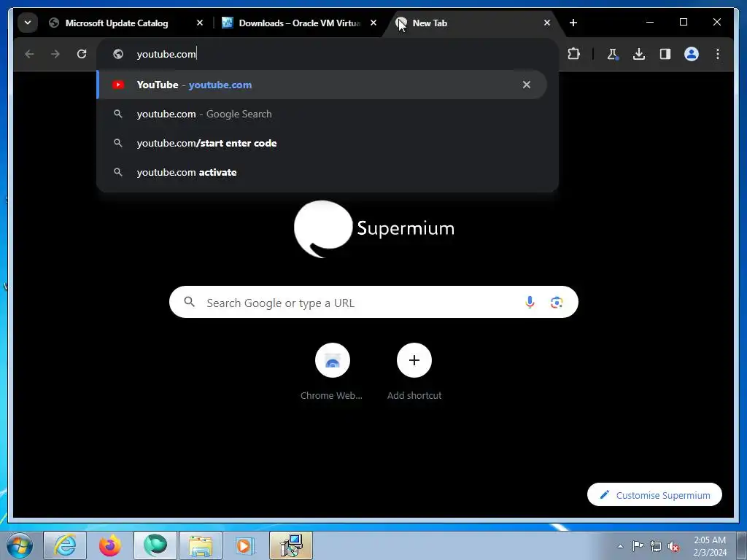Image resolution: width=747 pixels, height=560 pixels.
Task: Open the Chrome Labs flask icon
Action: pos(612,54)
